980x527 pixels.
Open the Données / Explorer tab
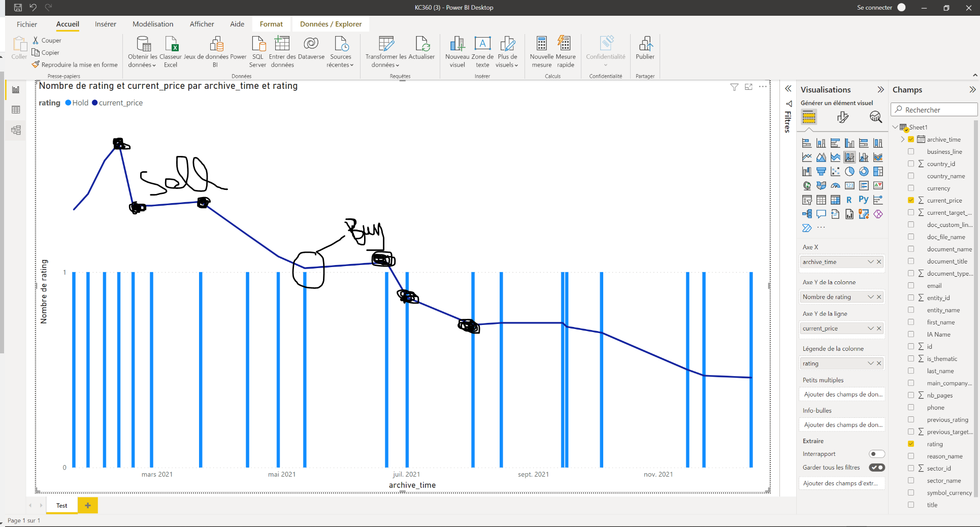click(x=331, y=24)
